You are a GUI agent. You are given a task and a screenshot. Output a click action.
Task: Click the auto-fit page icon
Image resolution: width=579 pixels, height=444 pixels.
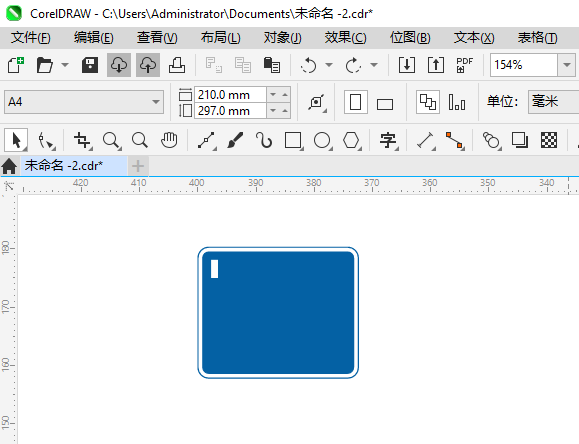click(317, 102)
